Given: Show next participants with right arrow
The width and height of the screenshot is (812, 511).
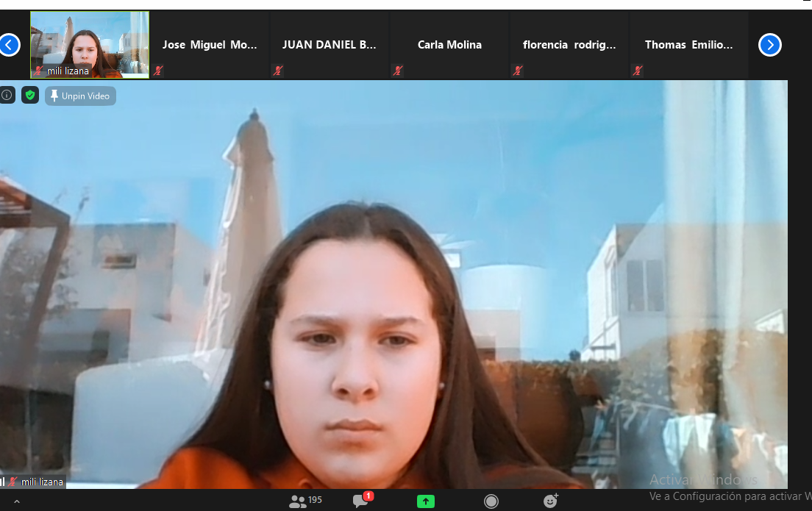Looking at the screenshot, I should (x=769, y=45).
